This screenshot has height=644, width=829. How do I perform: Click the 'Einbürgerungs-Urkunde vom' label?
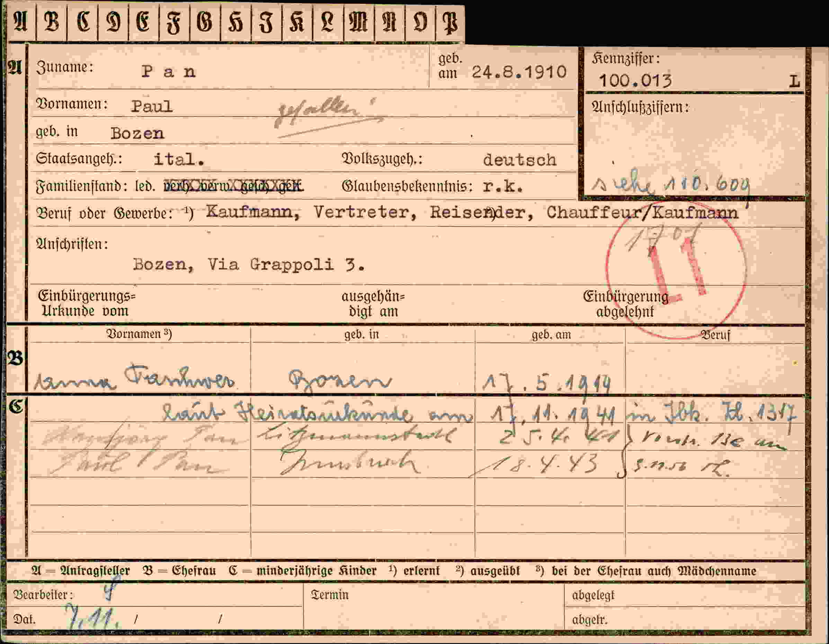pos(87,303)
